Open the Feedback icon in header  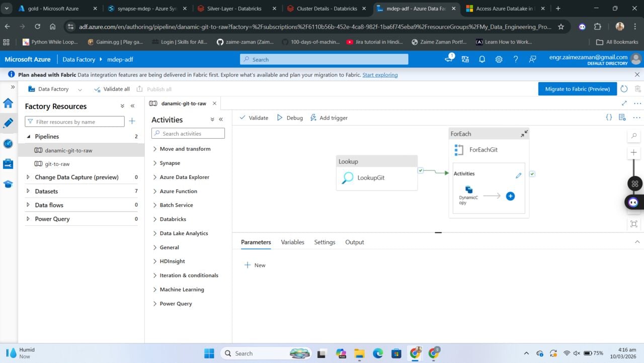coord(532,59)
